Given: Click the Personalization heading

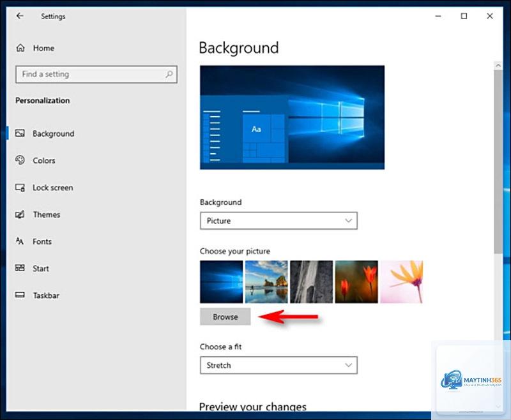Looking at the screenshot, I should (42, 100).
